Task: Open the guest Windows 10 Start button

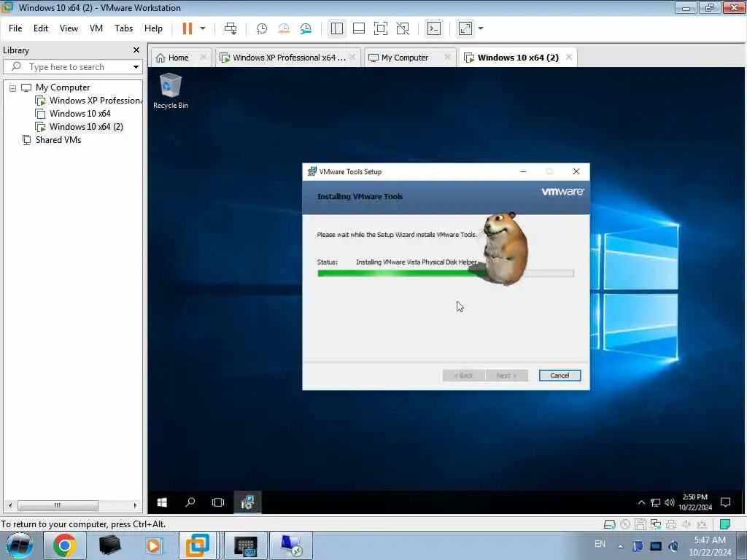Action: [162, 503]
